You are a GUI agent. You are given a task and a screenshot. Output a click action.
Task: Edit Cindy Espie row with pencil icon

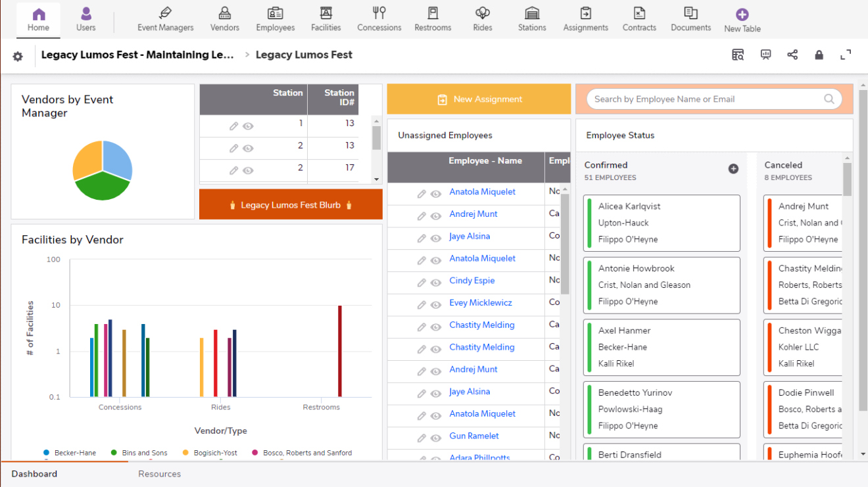[x=422, y=283]
